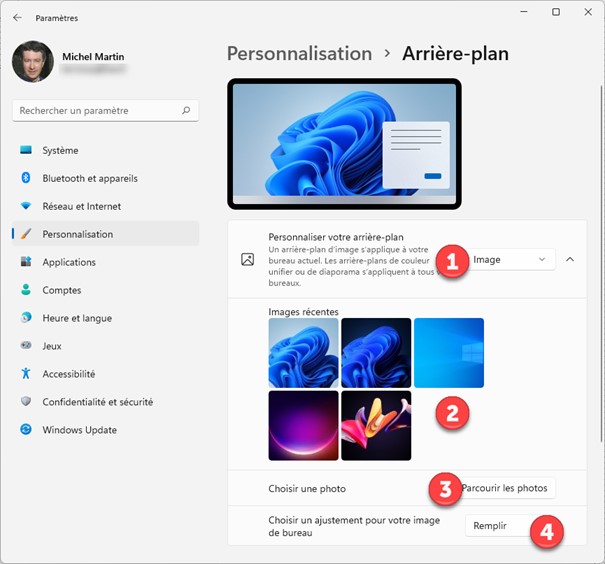Viewport: 605px width, 564px height.
Task: Select Personnalisation in the sidebar
Action: [x=106, y=234]
